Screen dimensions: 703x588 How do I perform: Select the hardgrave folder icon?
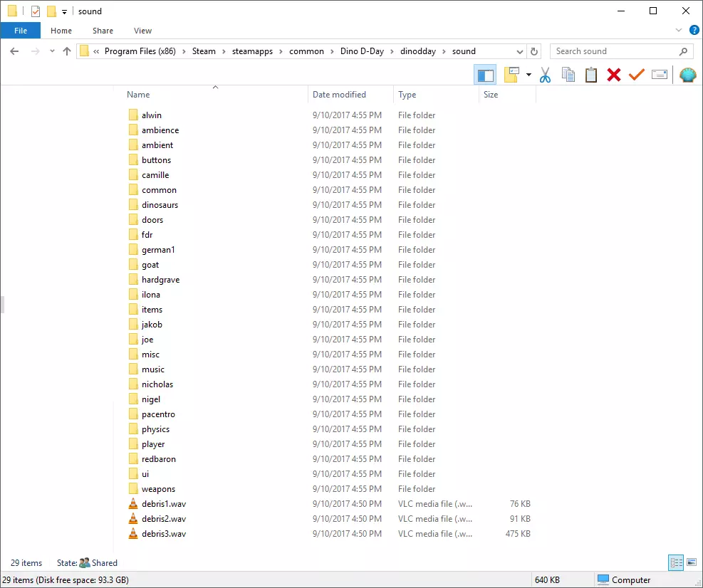point(133,280)
